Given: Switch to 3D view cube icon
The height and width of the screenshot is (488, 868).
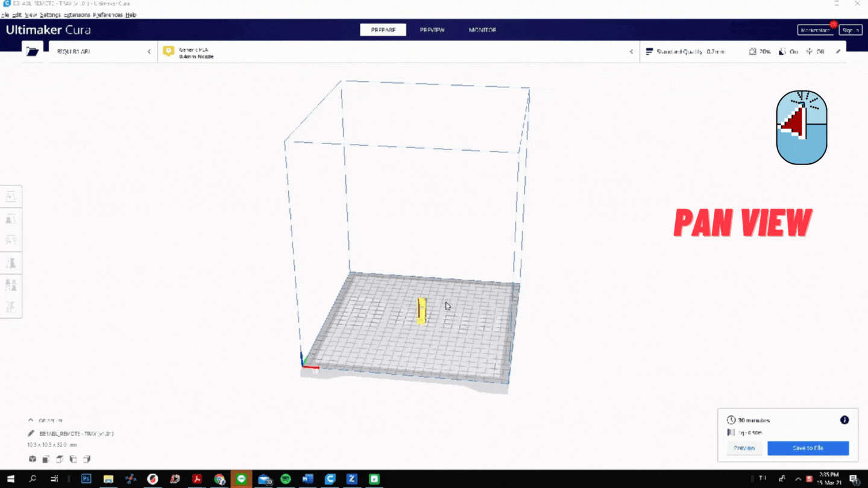Looking at the screenshot, I should coord(33,459).
